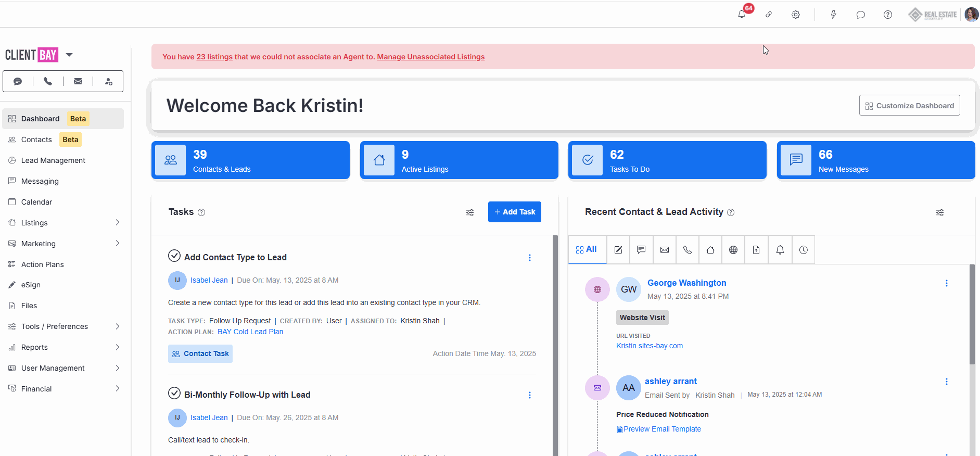Click the phone icon in sidebar quick actions
This screenshot has height=456, width=980.
click(48, 81)
